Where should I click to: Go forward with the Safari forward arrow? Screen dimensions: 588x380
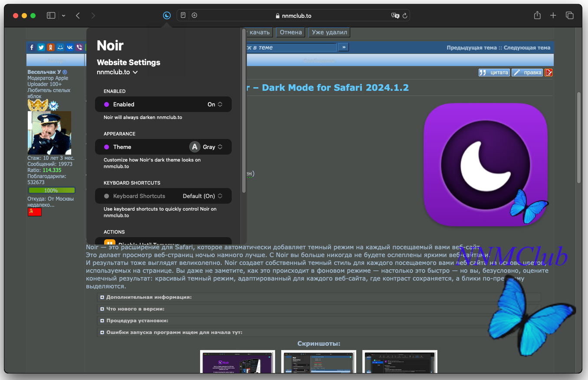93,16
